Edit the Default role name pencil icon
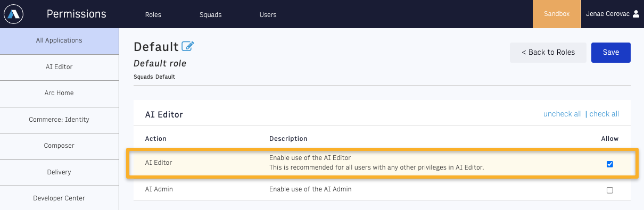Screen dimensions: 644x210 coord(188,46)
